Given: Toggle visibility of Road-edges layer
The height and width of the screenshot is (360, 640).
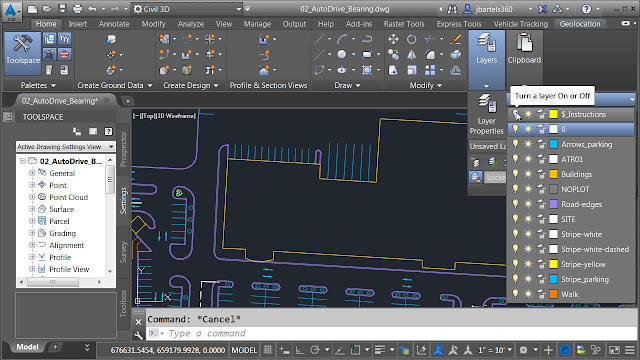Looking at the screenshot, I should pos(516,204).
